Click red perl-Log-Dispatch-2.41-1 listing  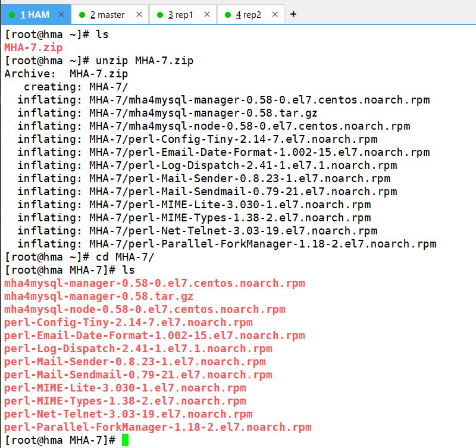(138, 349)
